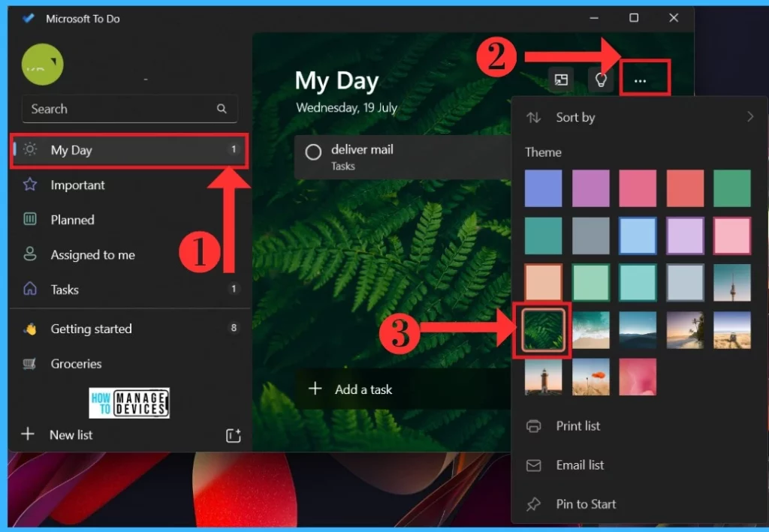This screenshot has height=532, width=769.
Task: Click the Planned calendar icon
Action: [30, 219]
